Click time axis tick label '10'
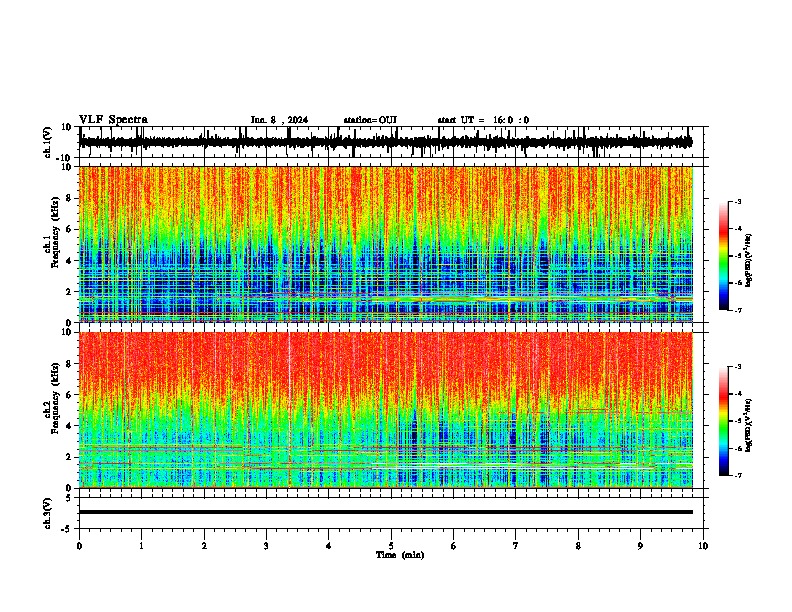The height and width of the screenshot is (612, 792). pos(703,546)
